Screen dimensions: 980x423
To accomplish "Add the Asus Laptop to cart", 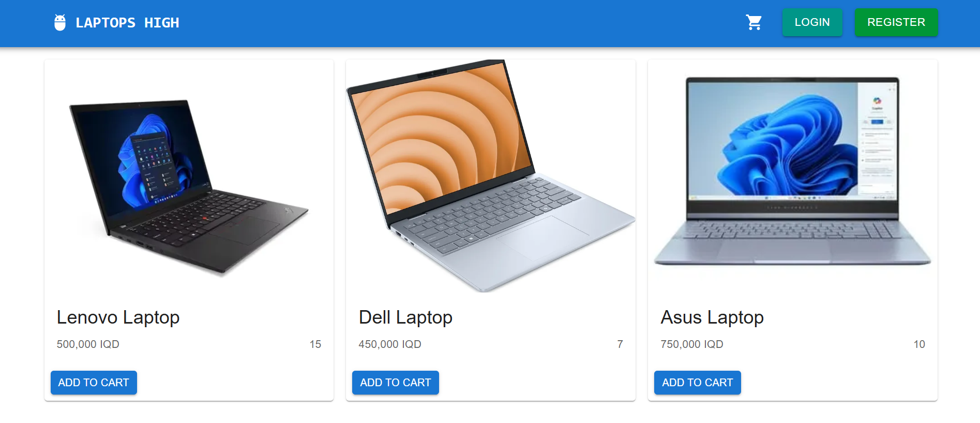I will tap(697, 383).
